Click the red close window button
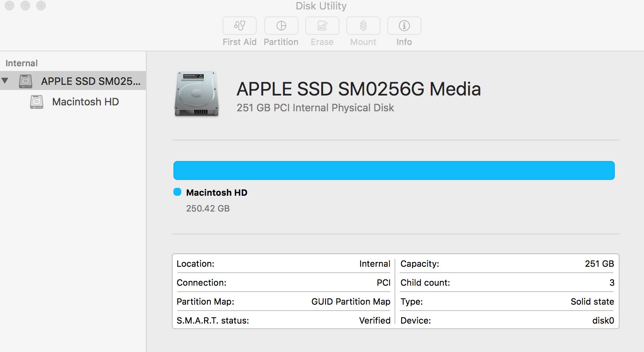This screenshot has height=352, width=644. (x=9, y=6)
